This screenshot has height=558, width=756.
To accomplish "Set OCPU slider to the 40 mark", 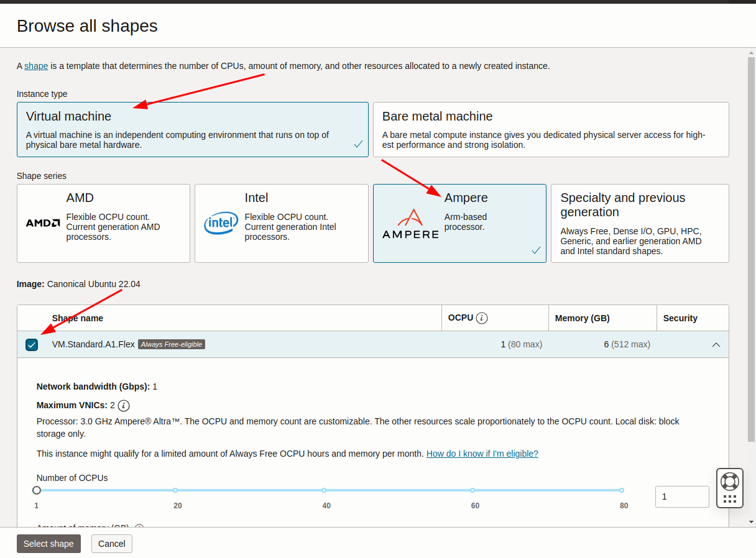I will point(324,490).
